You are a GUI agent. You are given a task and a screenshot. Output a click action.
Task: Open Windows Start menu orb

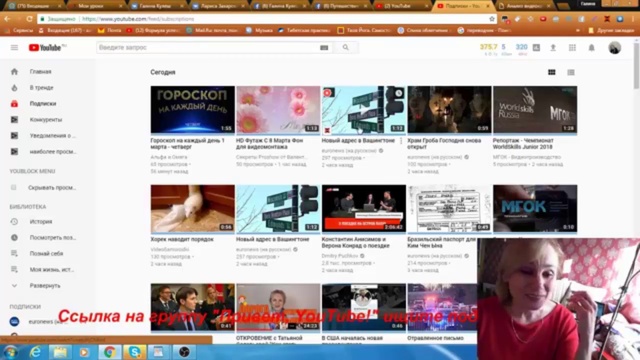[11, 352]
